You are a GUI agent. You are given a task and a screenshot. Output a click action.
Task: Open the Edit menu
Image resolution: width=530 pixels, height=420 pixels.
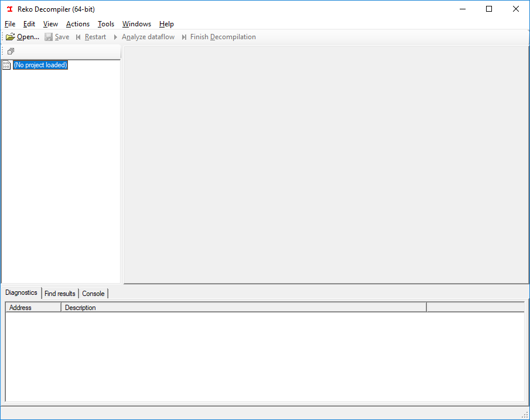[x=29, y=24]
